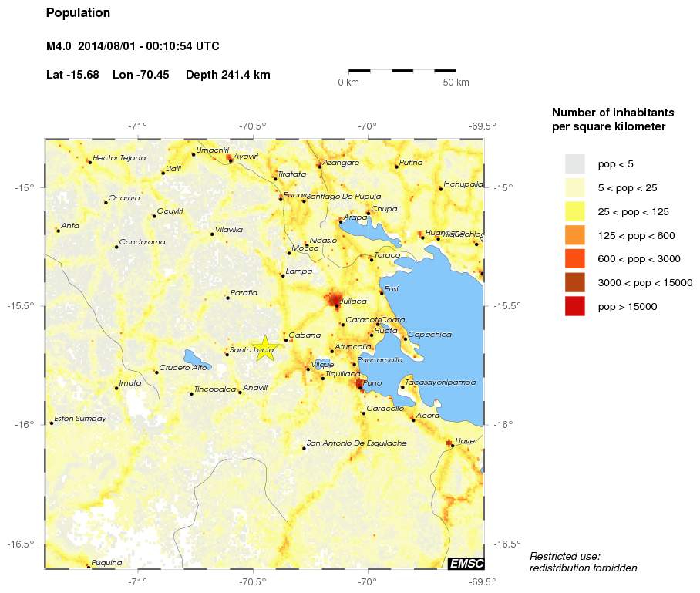Click the EMSC logo on the map
The width and height of the screenshot is (700, 593).
(465, 564)
